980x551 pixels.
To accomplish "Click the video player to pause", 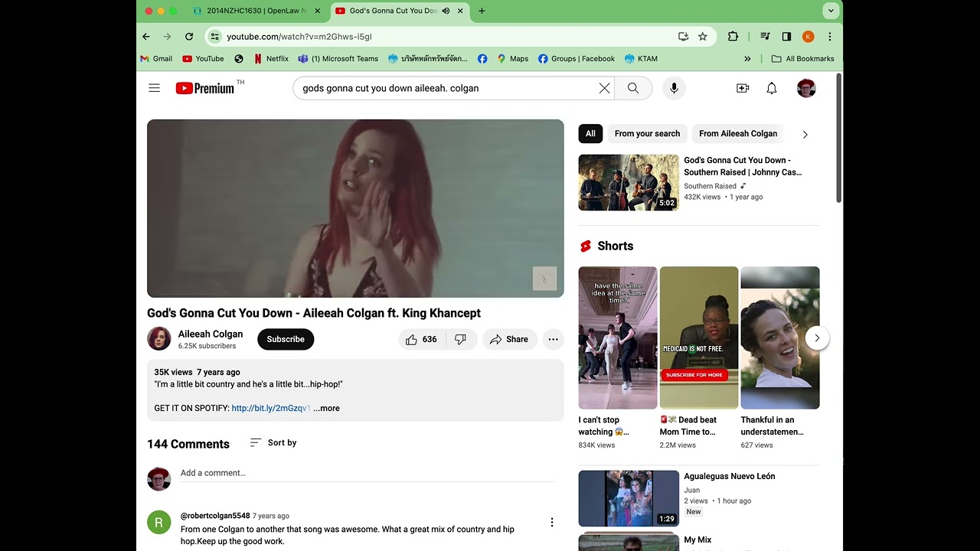I will 355,208.
